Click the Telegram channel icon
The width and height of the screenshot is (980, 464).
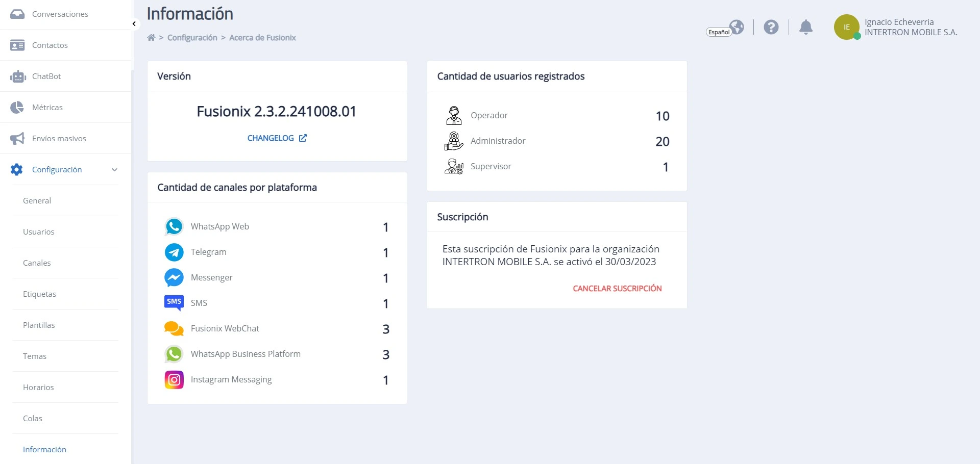pyautogui.click(x=174, y=252)
